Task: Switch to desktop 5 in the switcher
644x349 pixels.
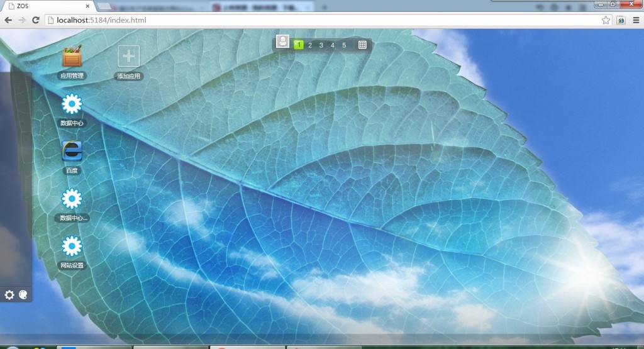Action: 344,45
